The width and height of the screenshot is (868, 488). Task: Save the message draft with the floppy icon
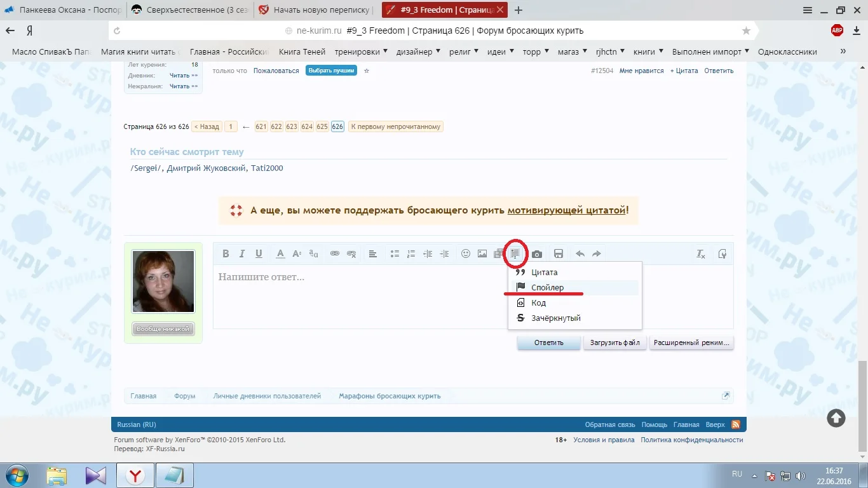(558, 254)
